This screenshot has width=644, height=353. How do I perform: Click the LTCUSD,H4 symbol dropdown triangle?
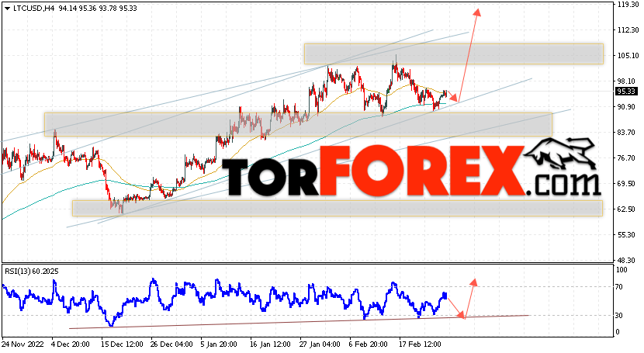coord(7,9)
